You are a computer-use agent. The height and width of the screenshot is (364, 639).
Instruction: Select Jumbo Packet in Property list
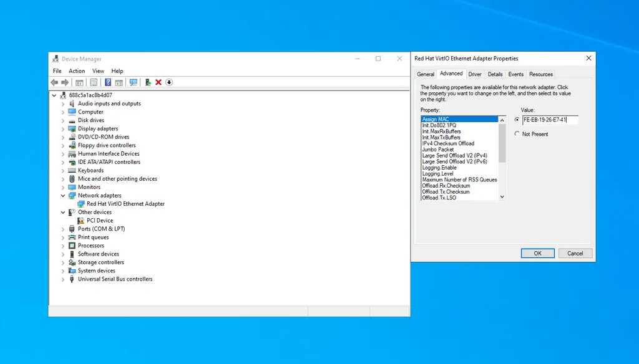click(x=438, y=150)
